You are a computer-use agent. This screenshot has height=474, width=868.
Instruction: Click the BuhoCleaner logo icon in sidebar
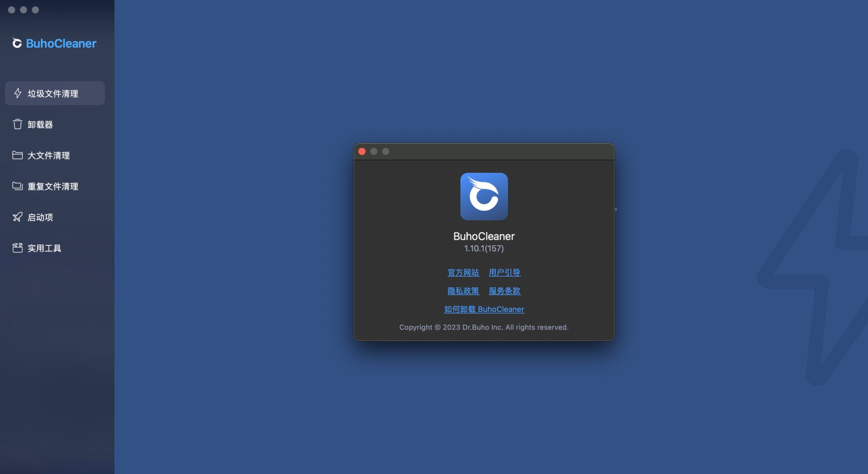pyautogui.click(x=17, y=43)
